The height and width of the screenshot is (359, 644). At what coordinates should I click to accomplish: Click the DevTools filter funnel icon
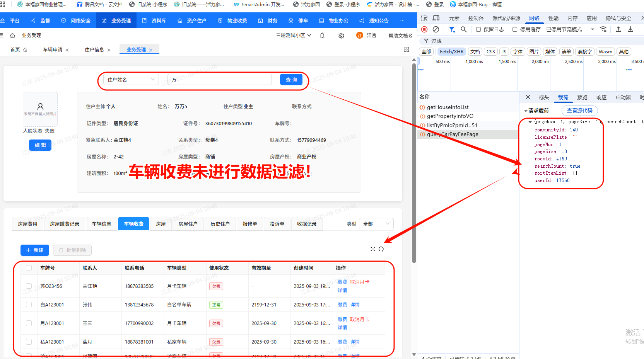[452, 29]
